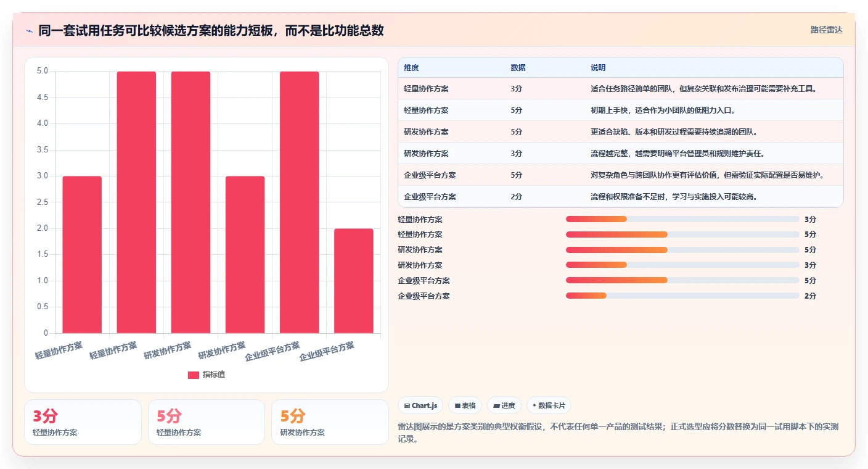Click the 1.5 tick on the chart y-axis

(x=43, y=255)
